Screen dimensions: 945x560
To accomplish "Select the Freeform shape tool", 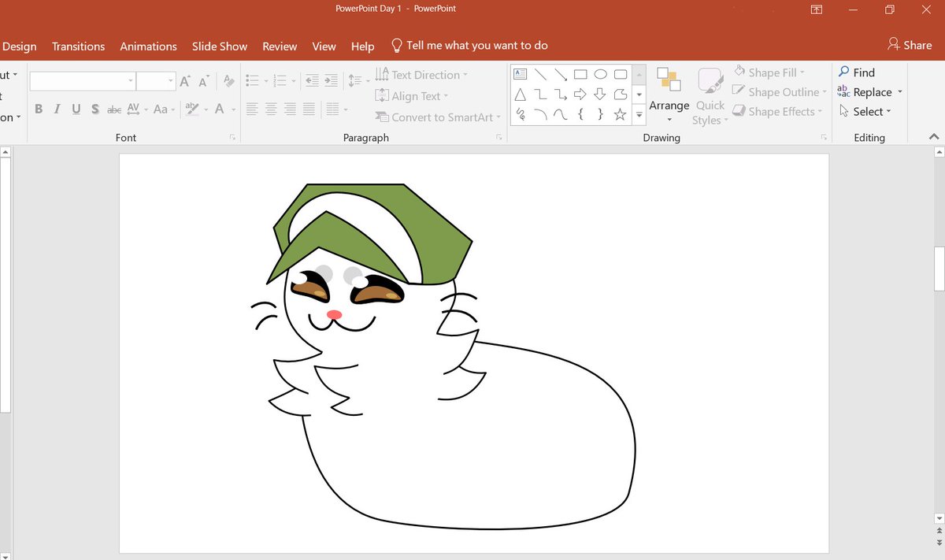I will pyautogui.click(x=621, y=95).
